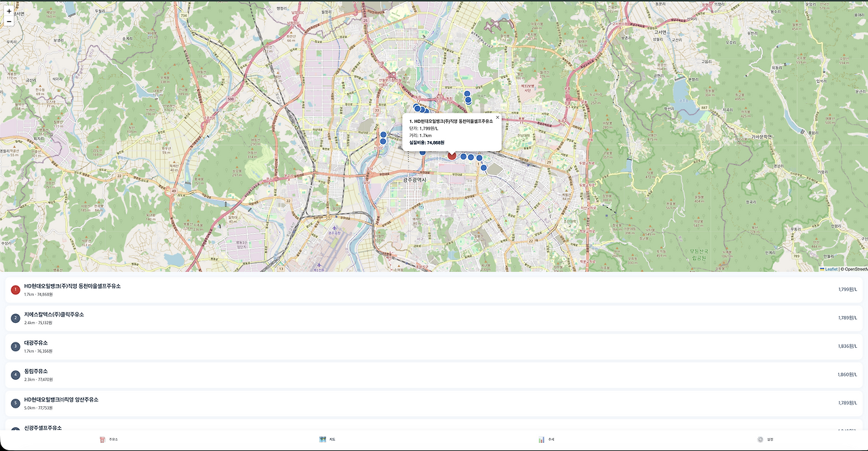
Task: Close the station info popup
Action: [x=497, y=117]
